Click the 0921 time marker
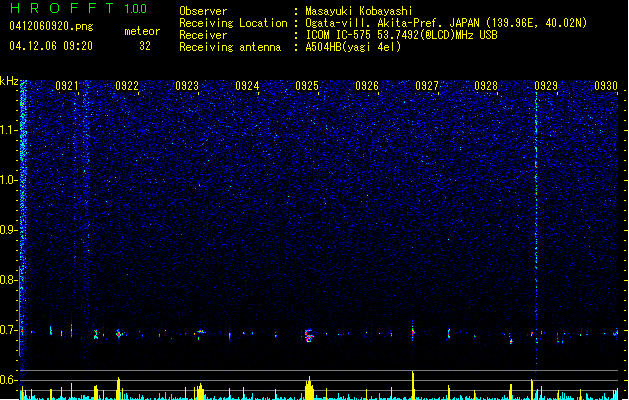The height and width of the screenshot is (400, 629). point(67,86)
